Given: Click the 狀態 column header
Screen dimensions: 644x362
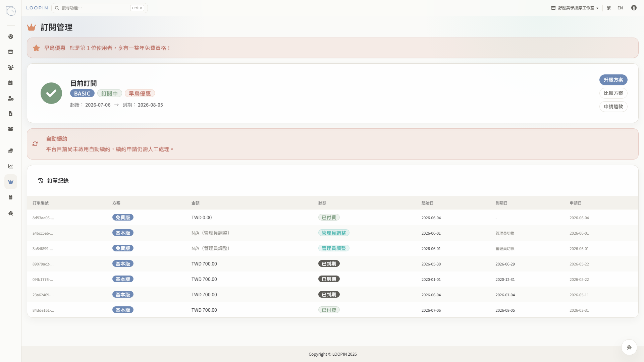Looking at the screenshot, I should pyautogui.click(x=322, y=203).
